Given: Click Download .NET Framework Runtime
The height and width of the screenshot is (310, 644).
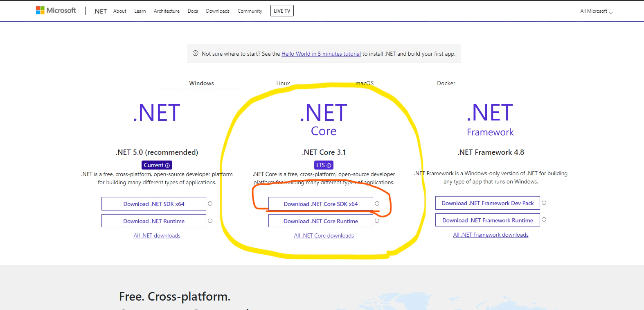Looking at the screenshot, I should [488, 220].
